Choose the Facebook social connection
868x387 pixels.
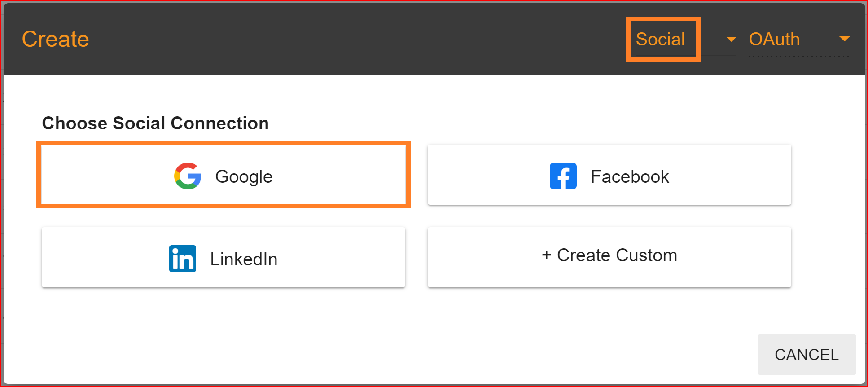[609, 175]
